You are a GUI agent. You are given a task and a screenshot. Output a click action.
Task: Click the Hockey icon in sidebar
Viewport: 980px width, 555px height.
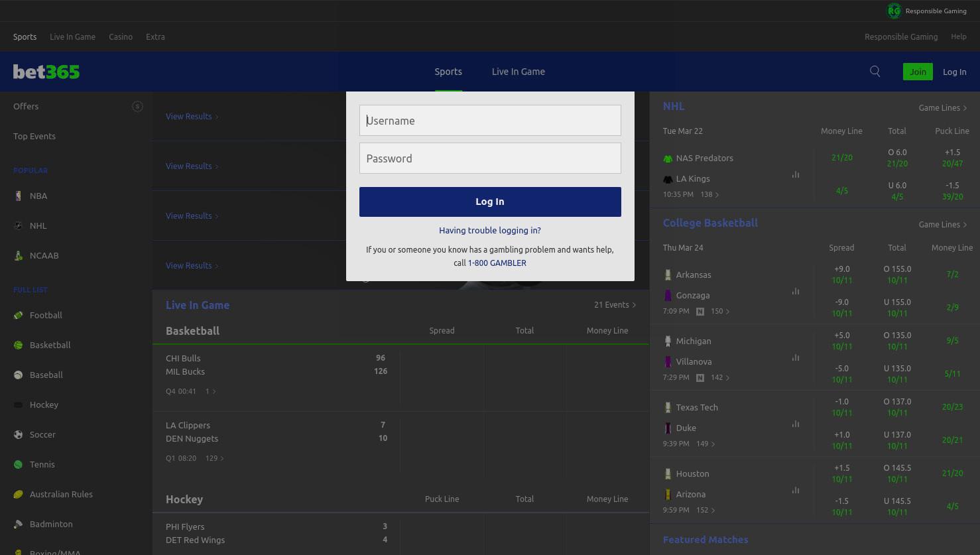pos(18,404)
